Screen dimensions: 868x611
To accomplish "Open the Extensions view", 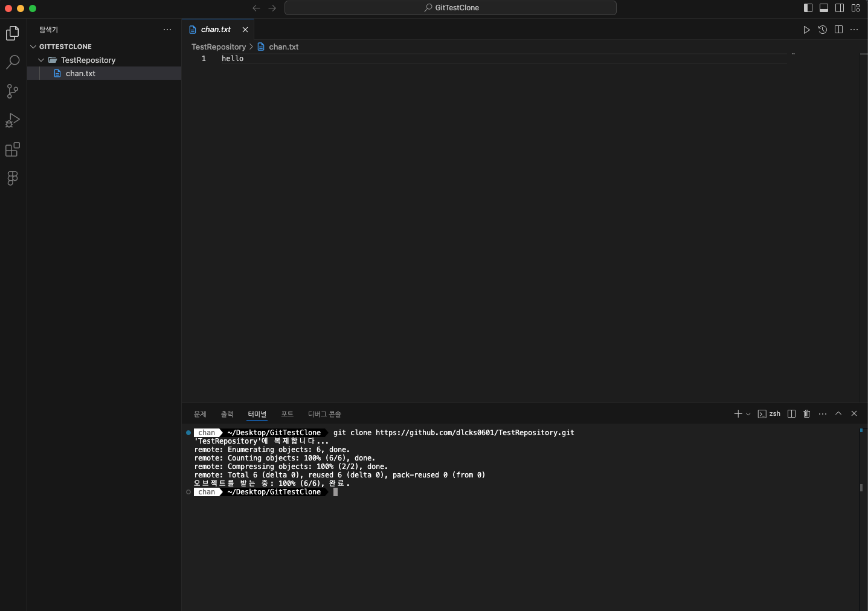I will (12, 149).
